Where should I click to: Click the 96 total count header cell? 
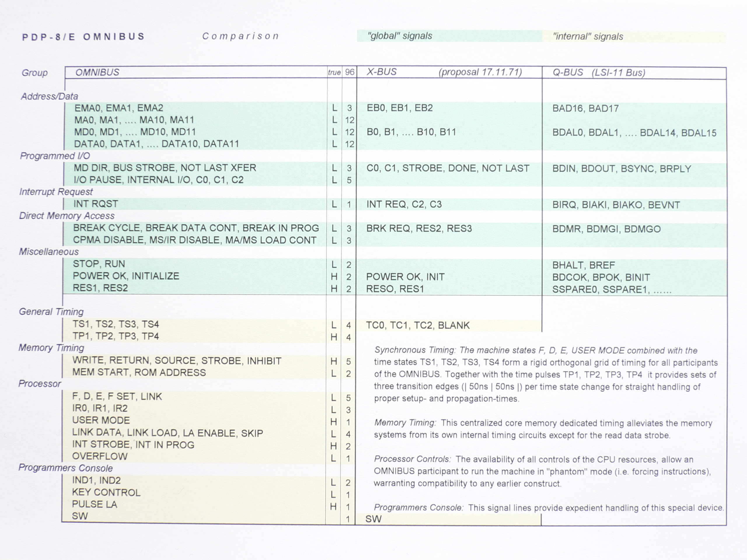(350, 72)
